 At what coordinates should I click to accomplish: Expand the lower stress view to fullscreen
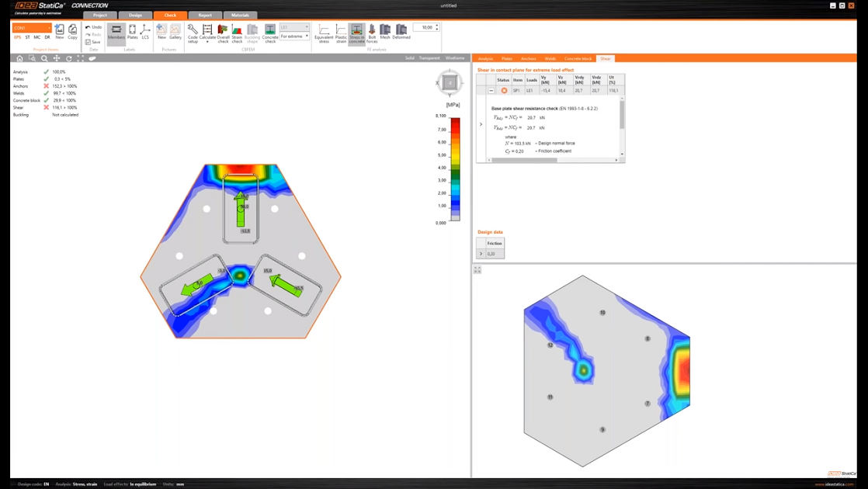coord(477,269)
